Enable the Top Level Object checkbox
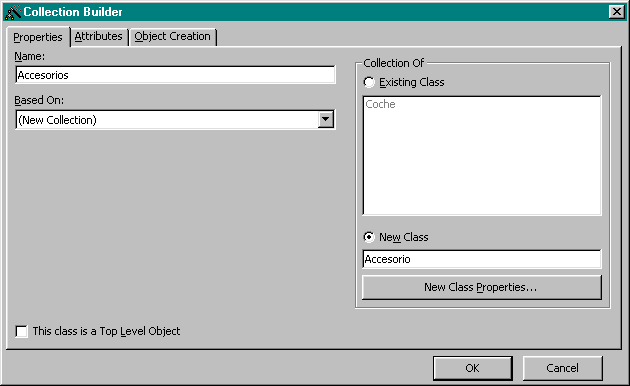This screenshot has width=630, height=386. [21, 331]
